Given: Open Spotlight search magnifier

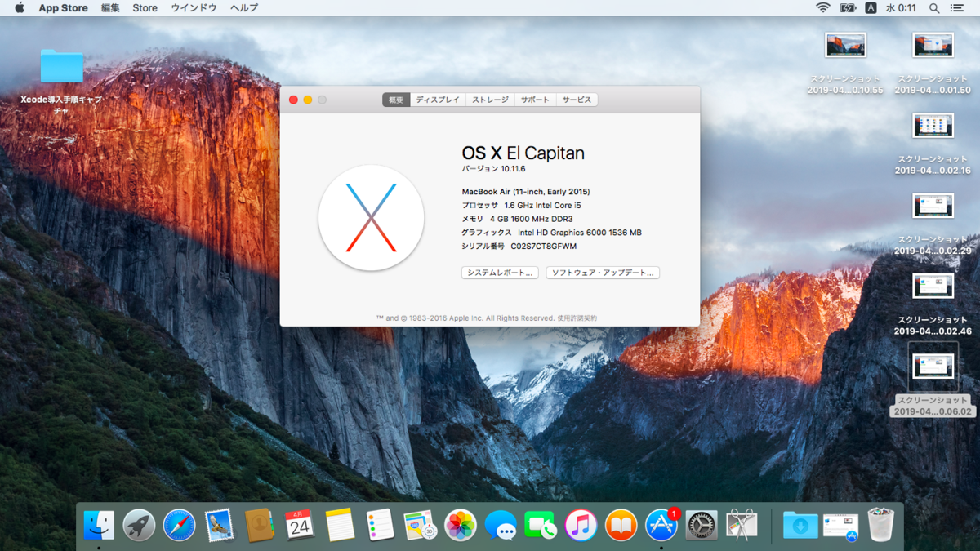Looking at the screenshot, I should click(934, 7).
